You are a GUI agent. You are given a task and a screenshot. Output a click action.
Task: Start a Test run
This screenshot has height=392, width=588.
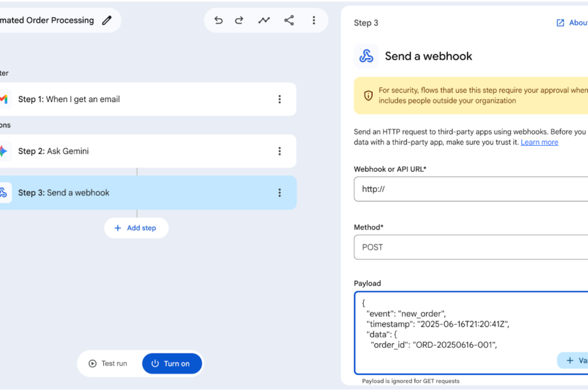108,363
